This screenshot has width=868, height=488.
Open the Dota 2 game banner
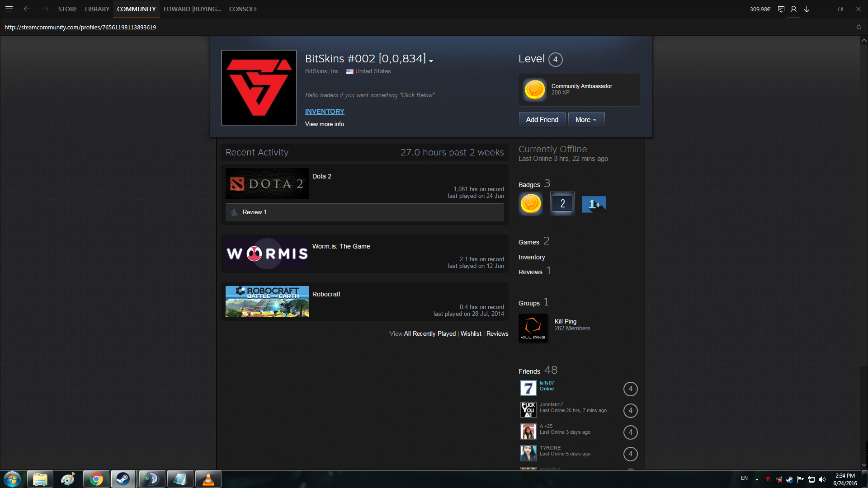(x=267, y=184)
